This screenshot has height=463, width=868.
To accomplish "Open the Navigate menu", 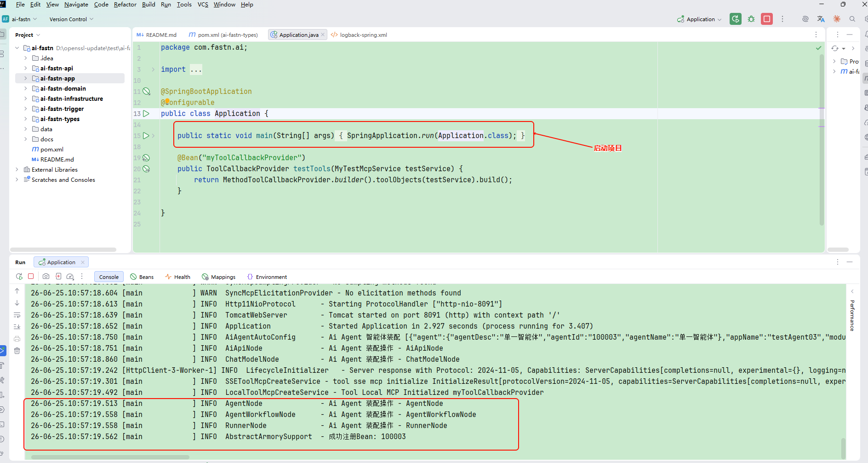I will (76, 5).
